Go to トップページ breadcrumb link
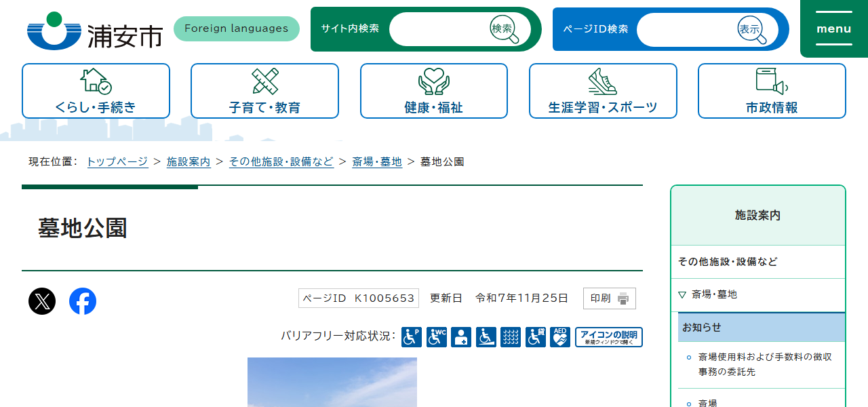This screenshot has height=407, width=868. click(x=117, y=161)
